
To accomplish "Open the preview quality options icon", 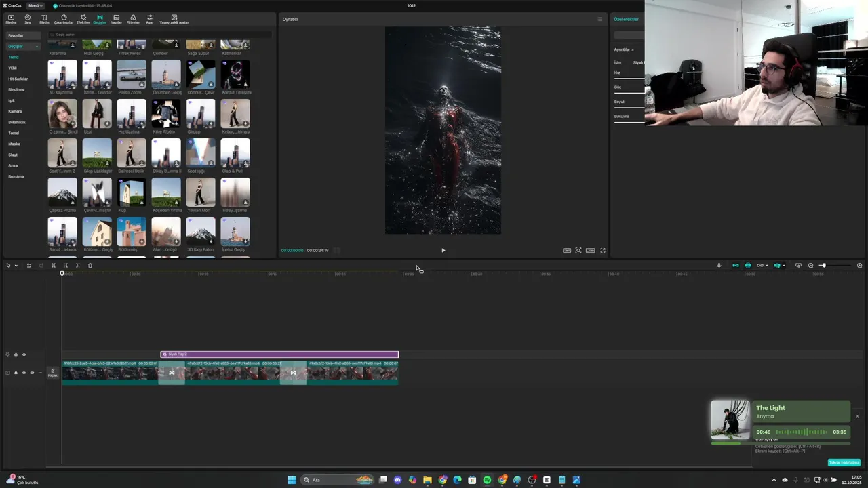I will click(567, 251).
